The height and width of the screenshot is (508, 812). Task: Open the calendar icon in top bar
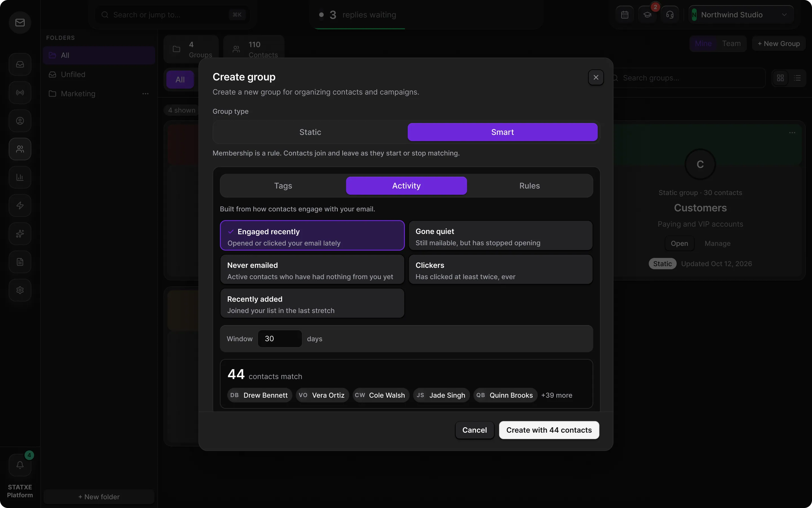click(x=625, y=15)
